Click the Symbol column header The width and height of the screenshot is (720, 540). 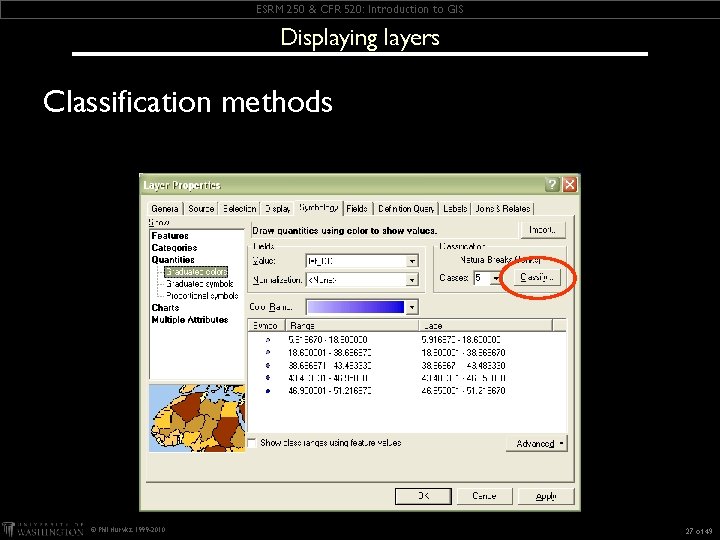(x=266, y=326)
